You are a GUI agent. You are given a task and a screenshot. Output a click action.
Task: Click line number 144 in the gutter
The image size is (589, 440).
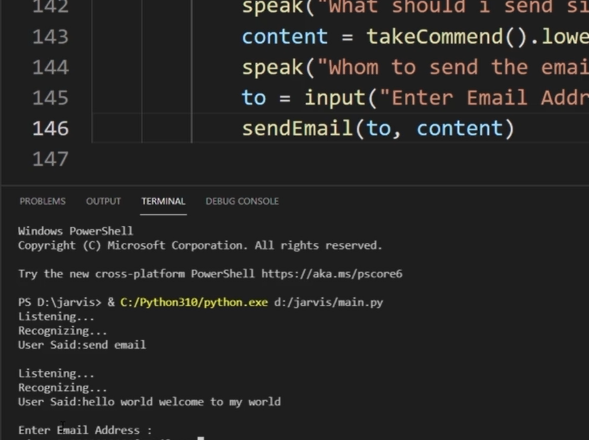51,67
